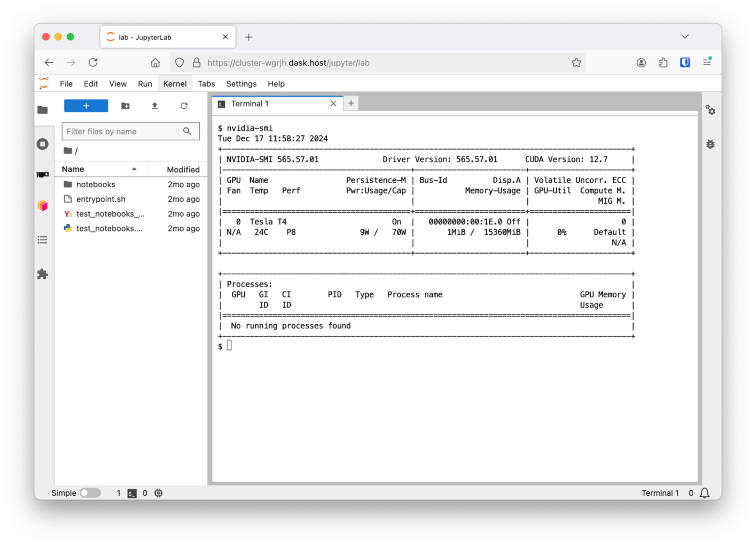Open notifications via the bell icon
The image size is (756, 545).
[704, 492]
